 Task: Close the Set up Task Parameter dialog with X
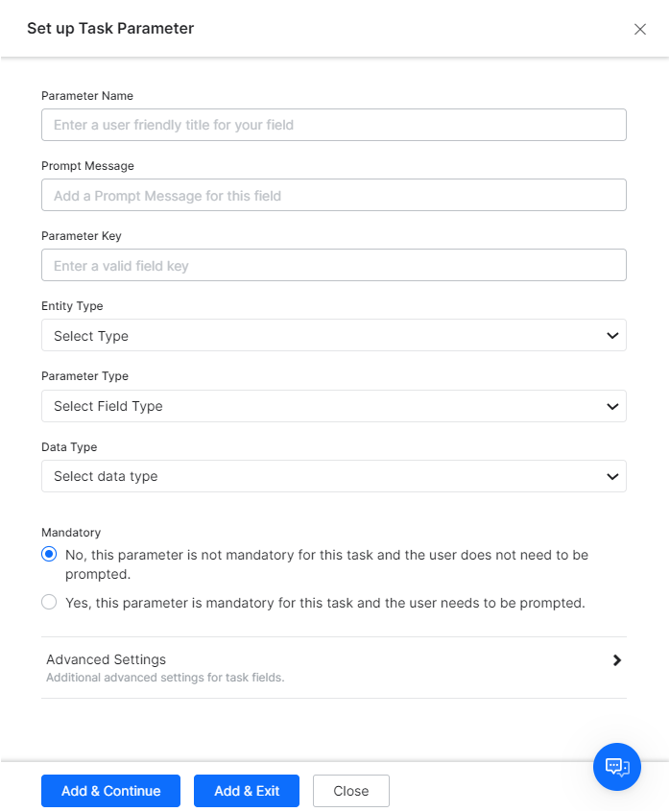coord(640,30)
